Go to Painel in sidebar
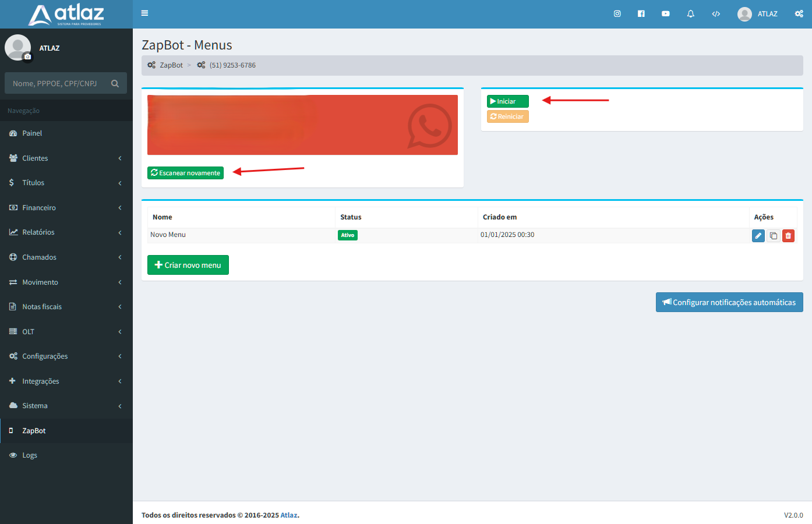This screenshot has width=812, height=524. (x=32, y=133)
